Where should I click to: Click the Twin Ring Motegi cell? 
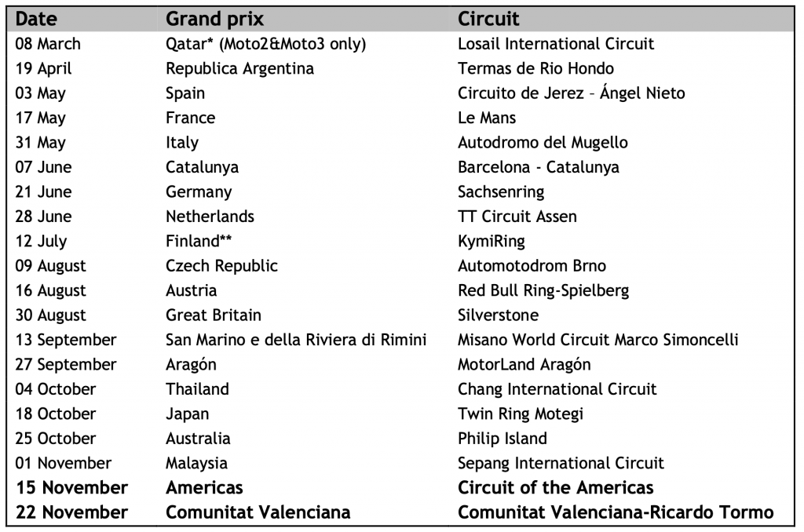(521, 414)
